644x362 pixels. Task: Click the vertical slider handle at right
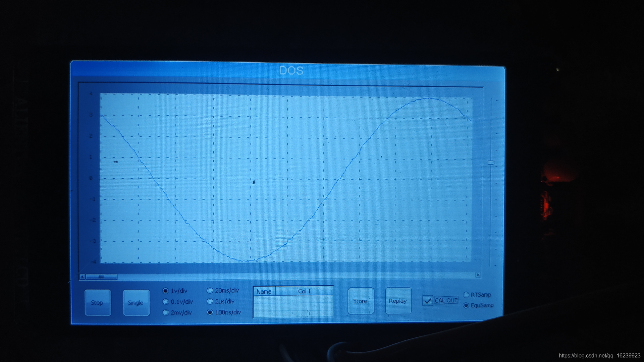click(x=491, y=163)
